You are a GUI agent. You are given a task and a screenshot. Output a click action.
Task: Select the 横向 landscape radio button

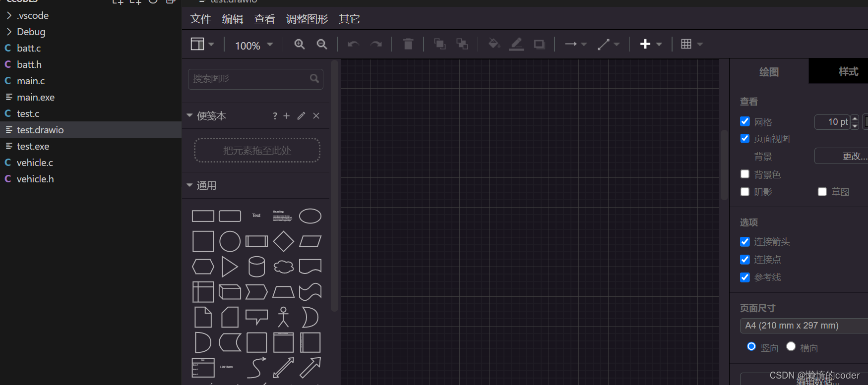tap(791, 346)
